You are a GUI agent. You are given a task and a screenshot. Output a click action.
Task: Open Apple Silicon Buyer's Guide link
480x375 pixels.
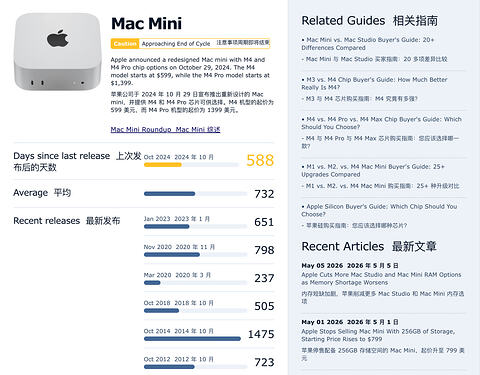379,210
